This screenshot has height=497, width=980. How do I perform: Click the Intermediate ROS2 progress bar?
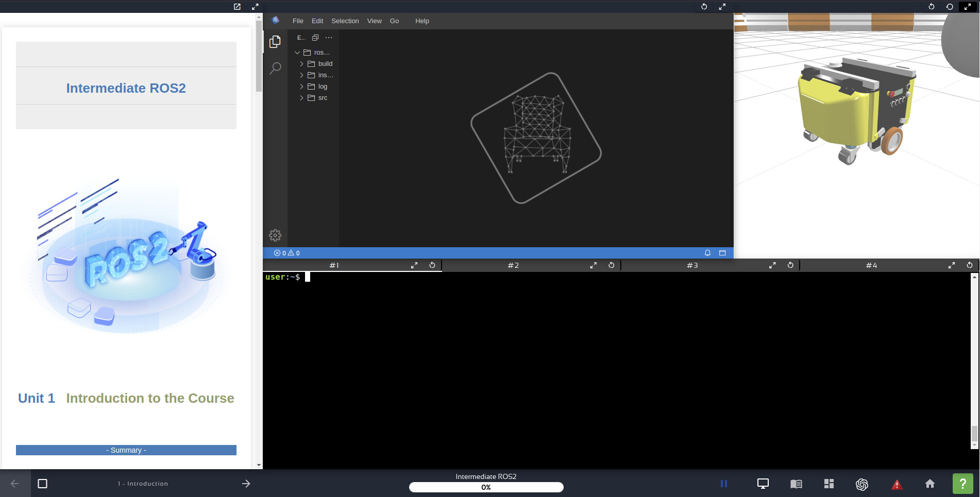[486, 487]
